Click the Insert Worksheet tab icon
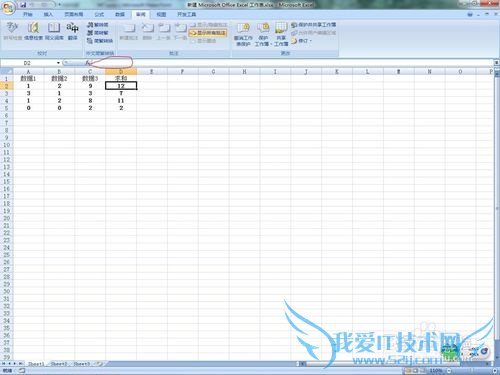The image size is (500, 375). (99, 364)
